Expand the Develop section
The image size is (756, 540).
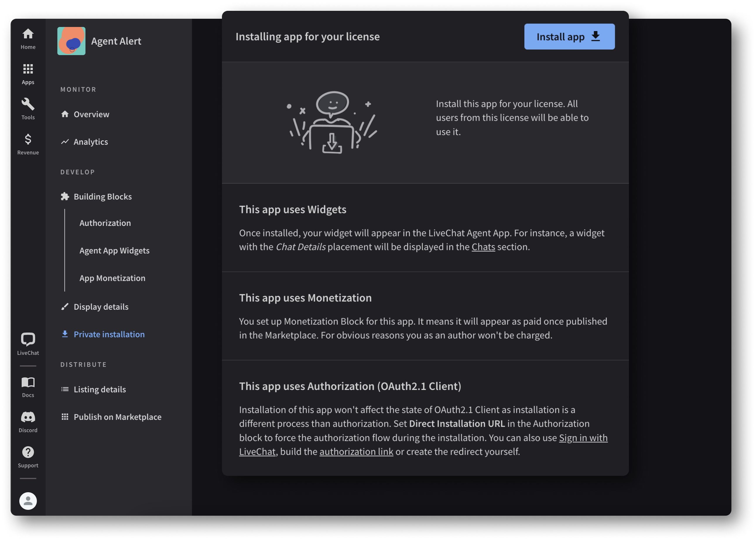click(77, 172)
